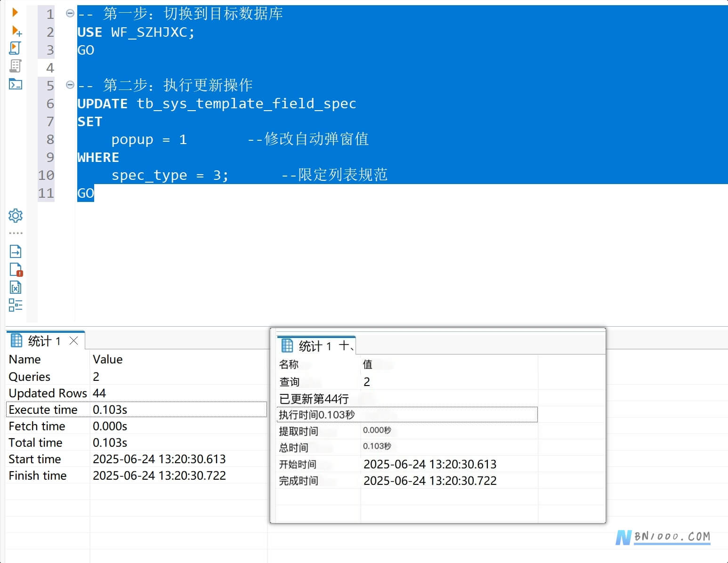The height and width of the screenshot is (563, 728).
Task: Click the Fetch time value 0.000s
Action: pos(110,426)
